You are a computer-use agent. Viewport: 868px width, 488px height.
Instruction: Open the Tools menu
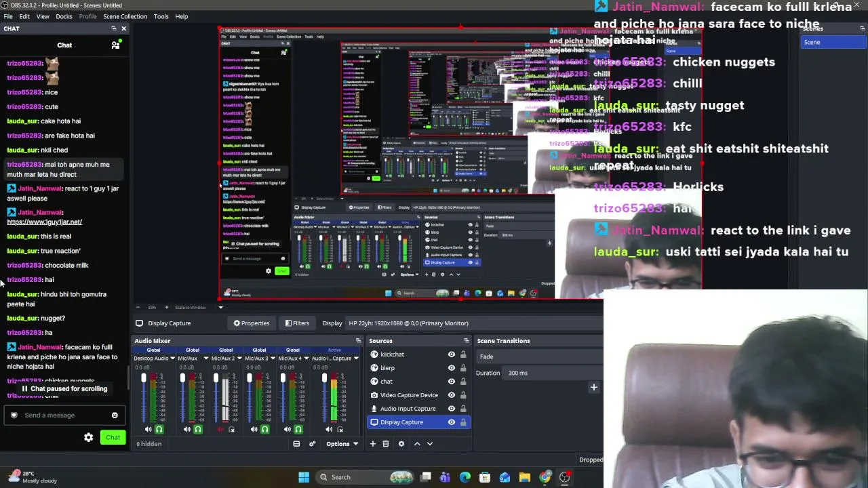click(x=161, y=16)
